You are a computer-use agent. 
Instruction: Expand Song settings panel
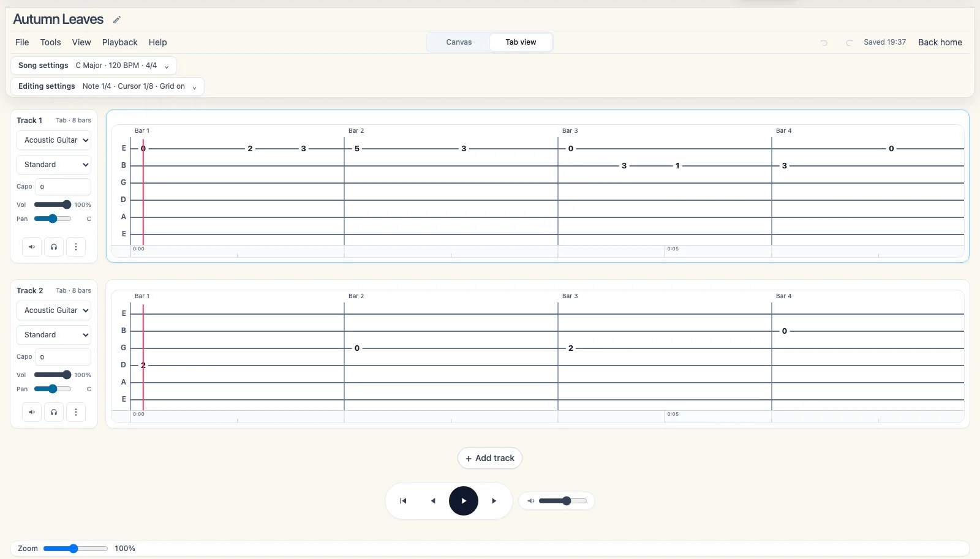94,66
